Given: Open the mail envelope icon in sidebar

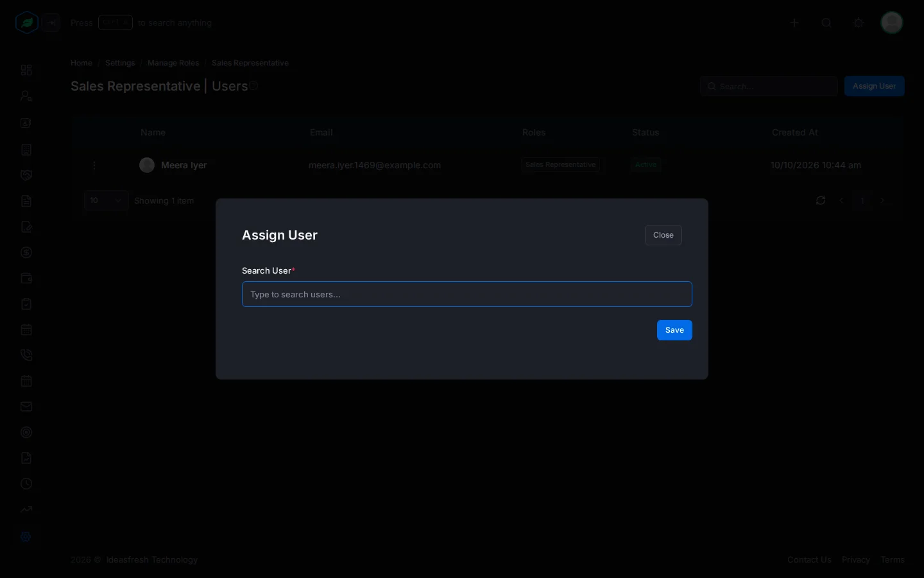Looking at the screenshot, I should (26, 407).
